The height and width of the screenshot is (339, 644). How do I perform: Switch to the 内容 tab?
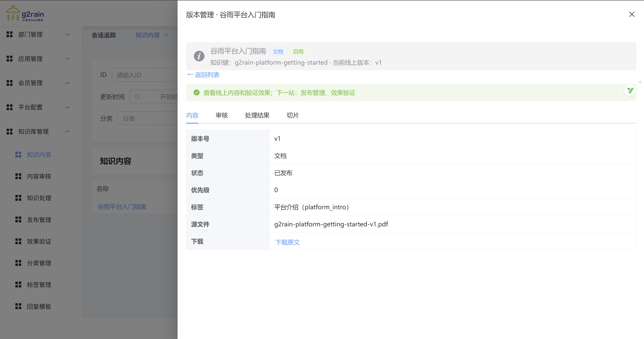click(x=192, y=115)
